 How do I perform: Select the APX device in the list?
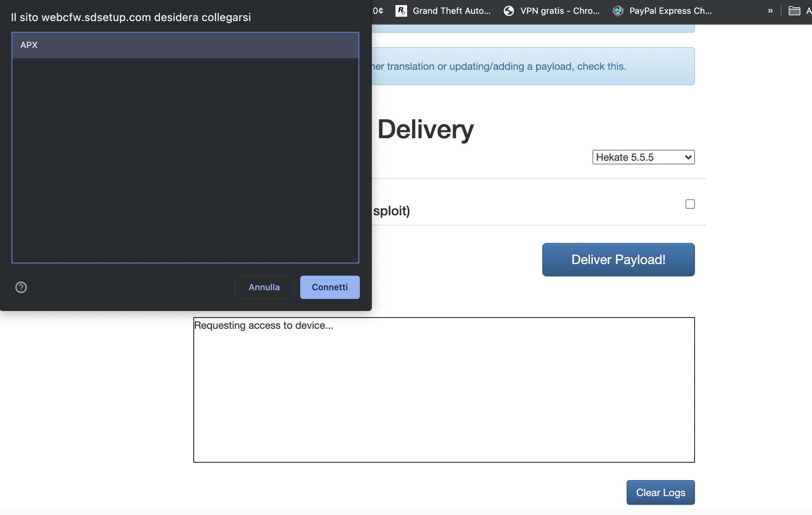[185, 45]
